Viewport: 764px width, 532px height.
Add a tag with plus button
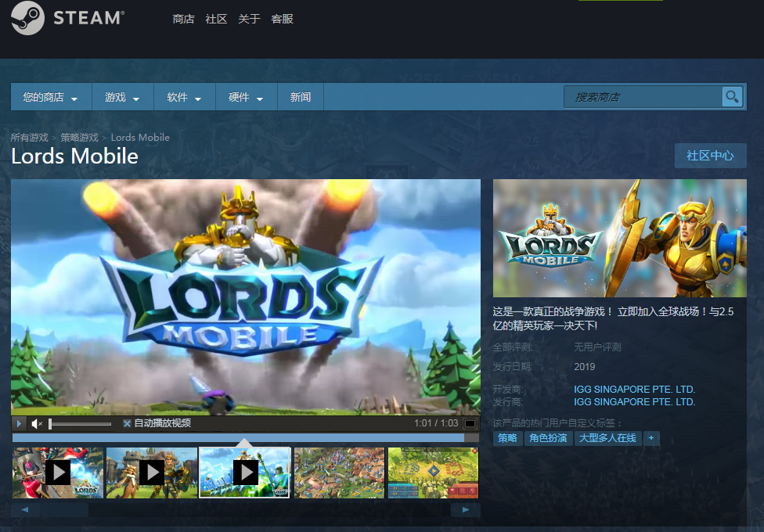650,438
